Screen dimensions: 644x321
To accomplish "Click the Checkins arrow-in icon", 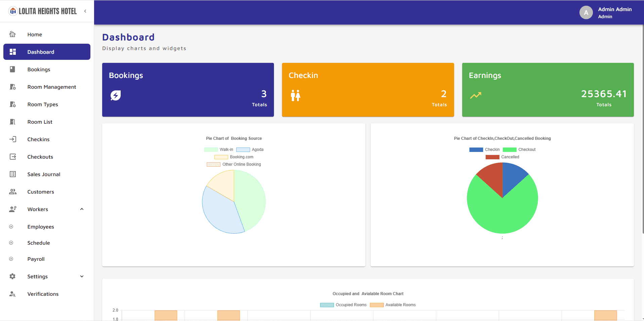I will tap(12, 139).
